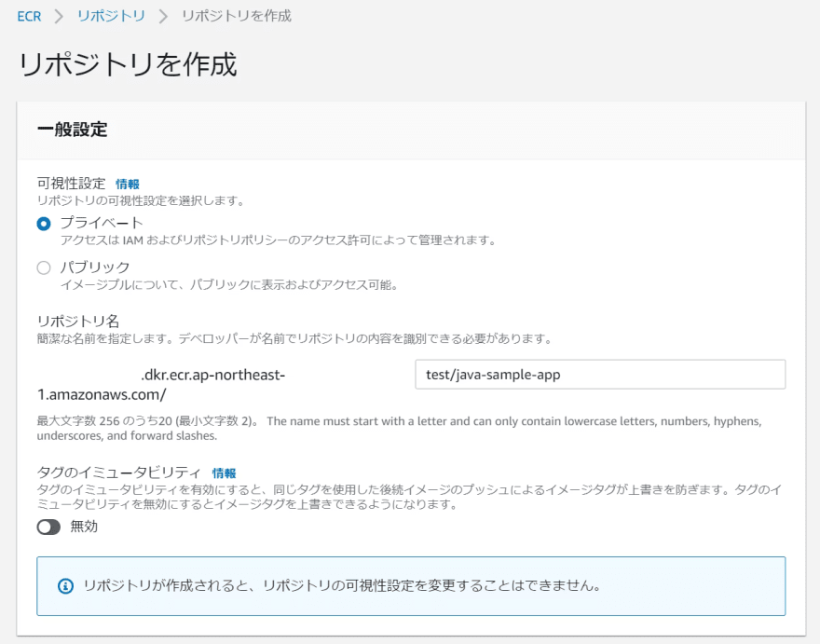Open 情報 link next to タグのイミュータビリティ
The width and height of the screenshot is (820, 644).
pos(225,473)
